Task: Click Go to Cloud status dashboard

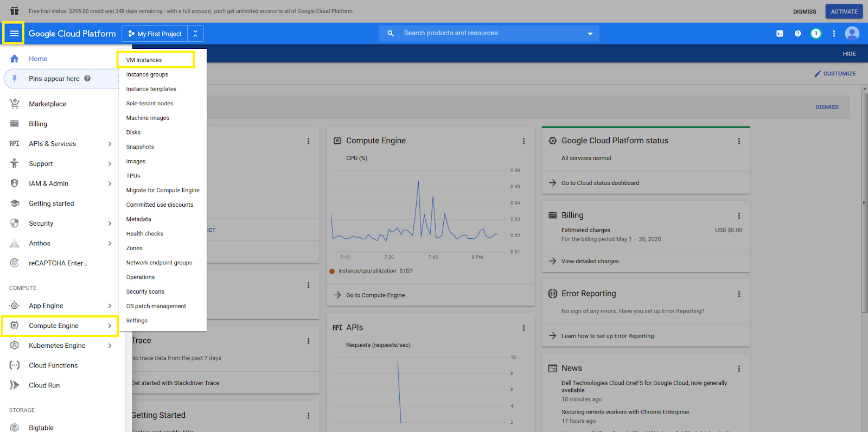Action: click(x=600, y=183)
